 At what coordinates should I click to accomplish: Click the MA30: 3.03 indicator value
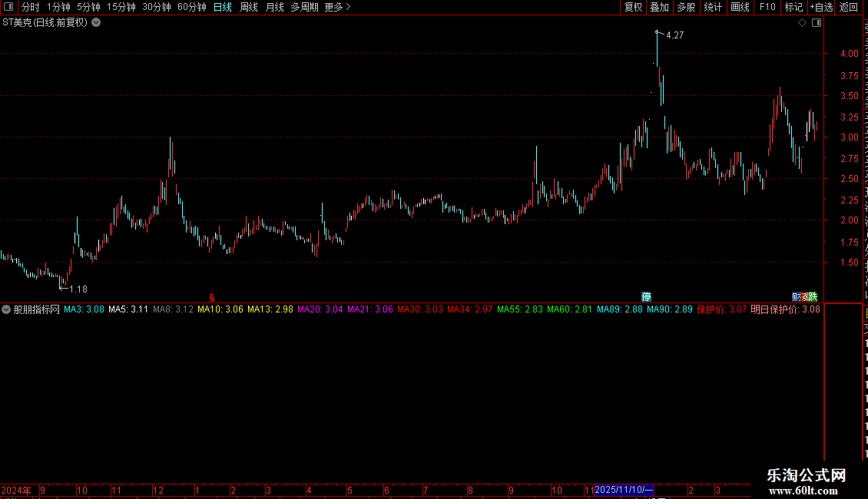[x=420, y=309]
